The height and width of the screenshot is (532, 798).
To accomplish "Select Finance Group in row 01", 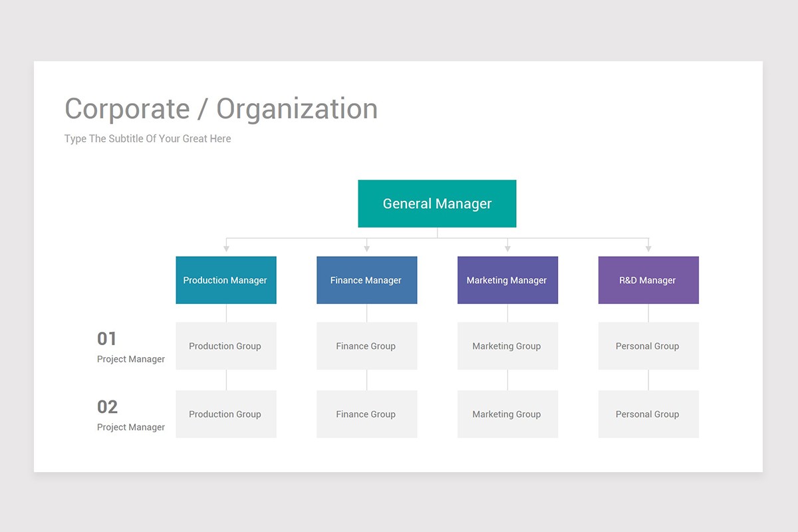I will pos(366,346).
